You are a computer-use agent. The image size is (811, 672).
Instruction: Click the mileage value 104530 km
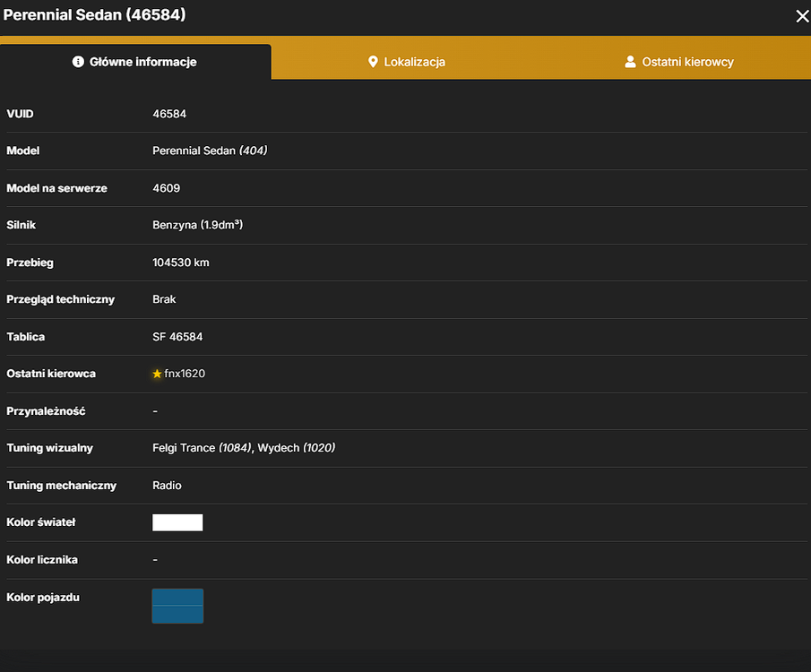180,263
